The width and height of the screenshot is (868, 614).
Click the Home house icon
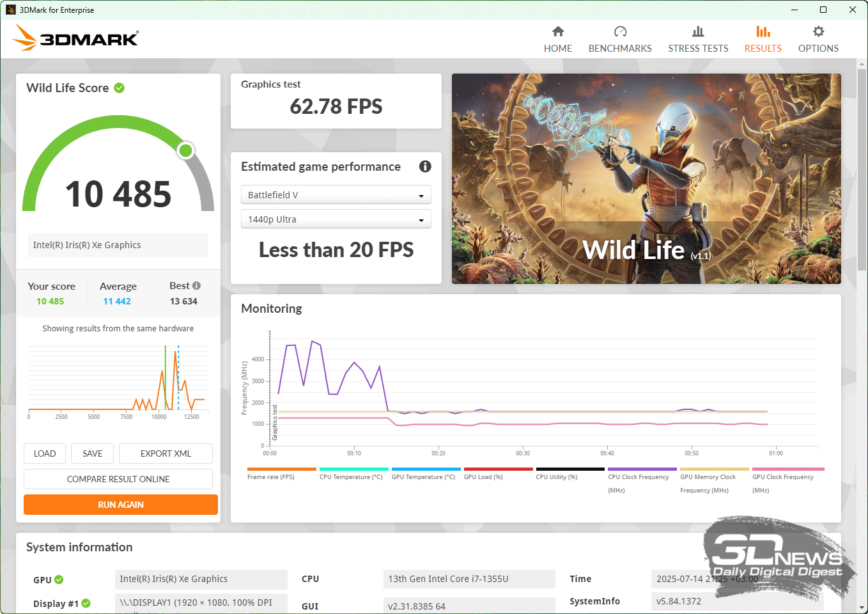[x=558, y=31]
